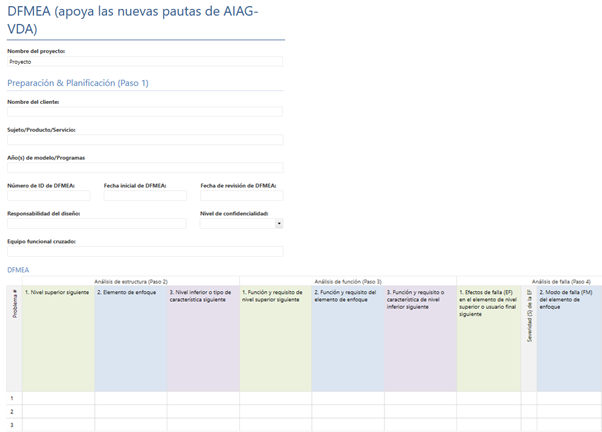Viewport: 602px width, 432px height.
Task: Click row 2 cell under Efectos de falla
Action: (x=489, y=411)
